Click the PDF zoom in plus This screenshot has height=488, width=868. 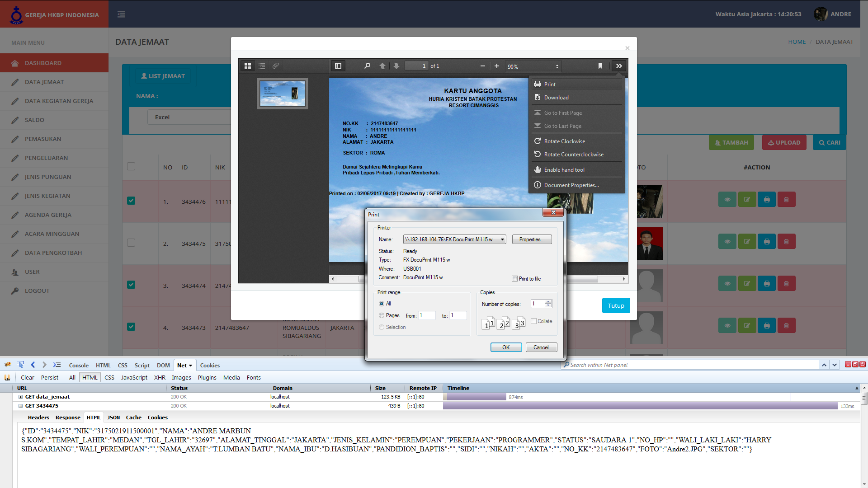(x=496, y=66)
